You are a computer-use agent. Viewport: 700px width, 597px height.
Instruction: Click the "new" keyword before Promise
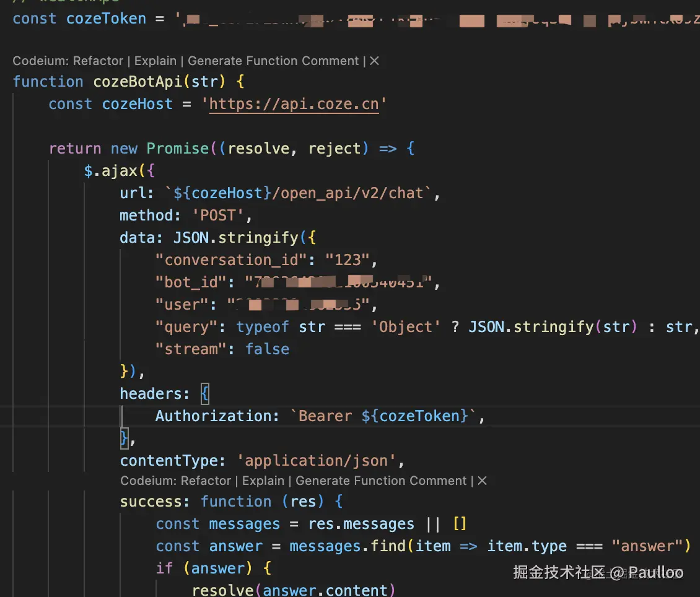coord(124,148)
